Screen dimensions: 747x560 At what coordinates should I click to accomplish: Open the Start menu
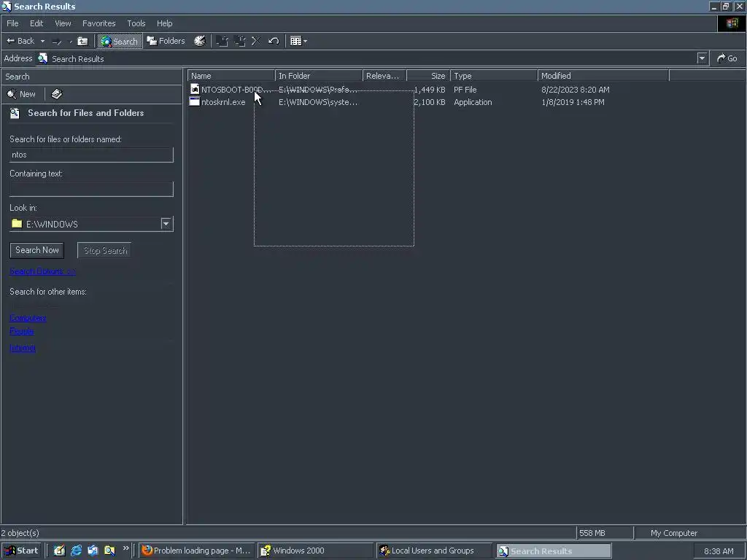pos(21,551)
